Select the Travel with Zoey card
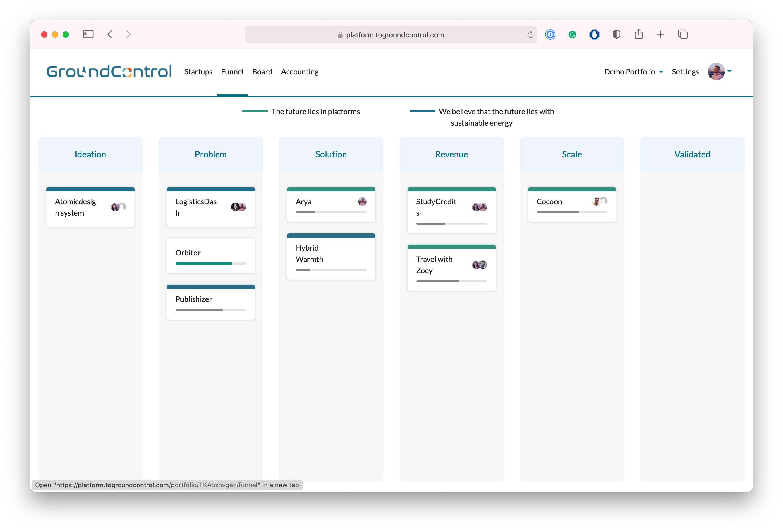The width and height of the screenshot is (783, 532). click(x=451, y=266)
